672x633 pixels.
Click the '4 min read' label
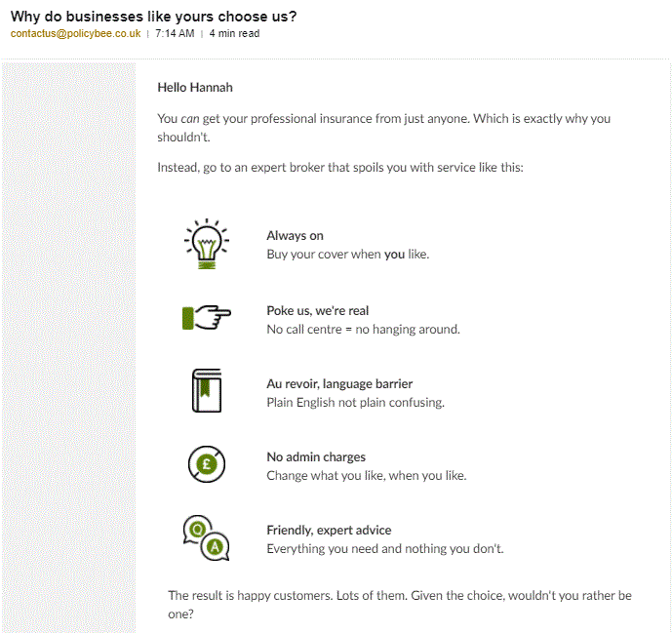tap(234, 33)
